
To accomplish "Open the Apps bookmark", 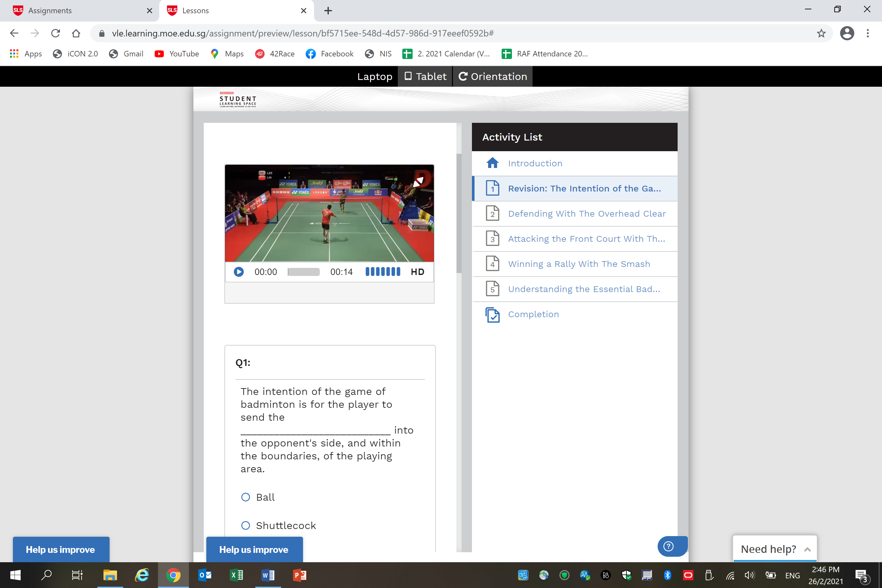I will [x=26, y=54].
